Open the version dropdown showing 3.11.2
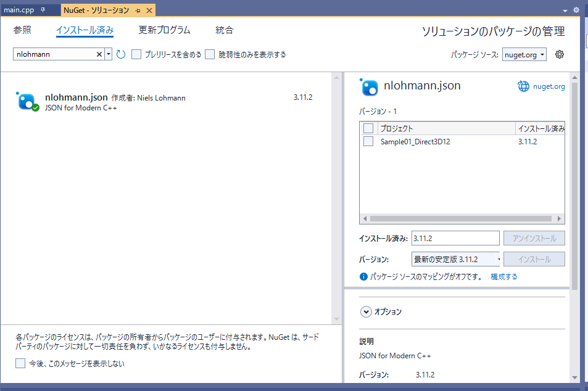Image resolution: width=588 pixels, height=391 pixels. coord(457,259)
